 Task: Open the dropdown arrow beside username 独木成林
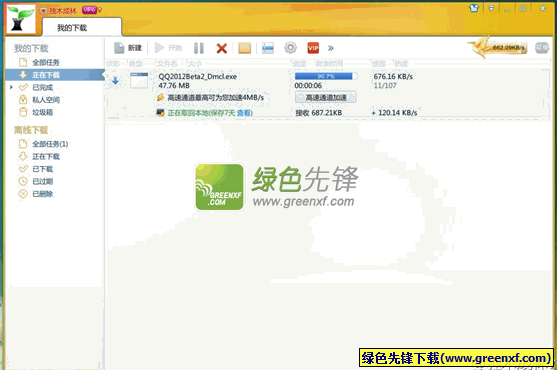43,11
